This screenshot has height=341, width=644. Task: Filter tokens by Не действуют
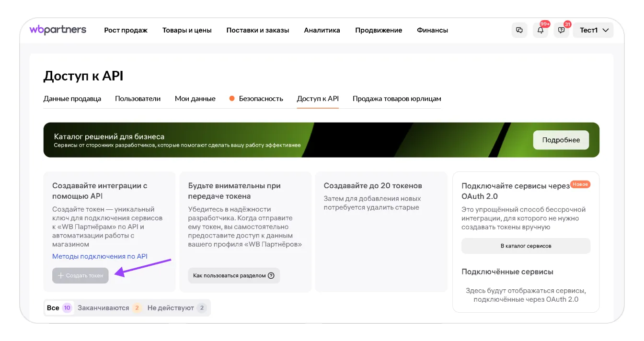pyautogui.click(x=177, y=308)
